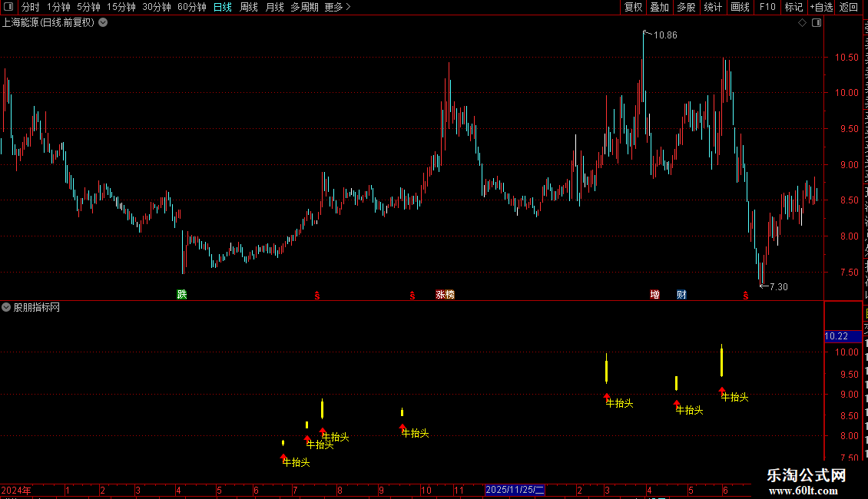Switch to 周线 weekly chart

click(x=249, y=7)
